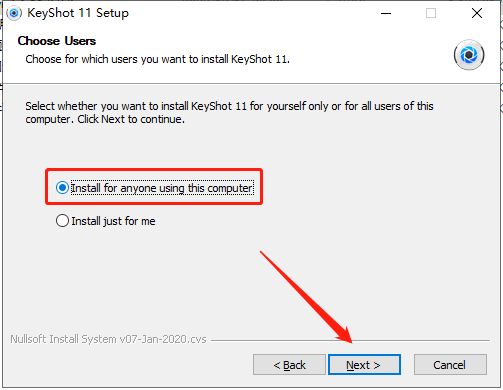Close the KeyShot 11 Setup dialog
The width and height of the screenshot is (503, 390).
point(477,13)
